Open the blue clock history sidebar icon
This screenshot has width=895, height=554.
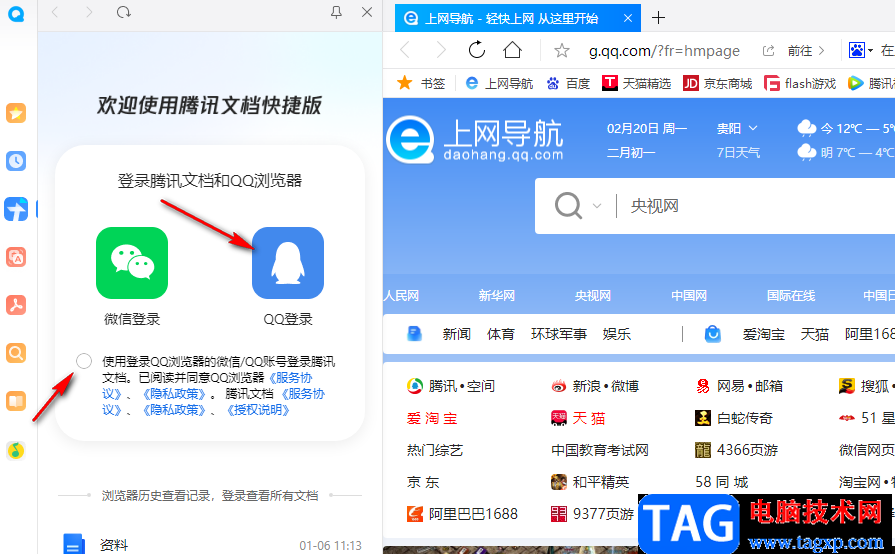point(16,161)
